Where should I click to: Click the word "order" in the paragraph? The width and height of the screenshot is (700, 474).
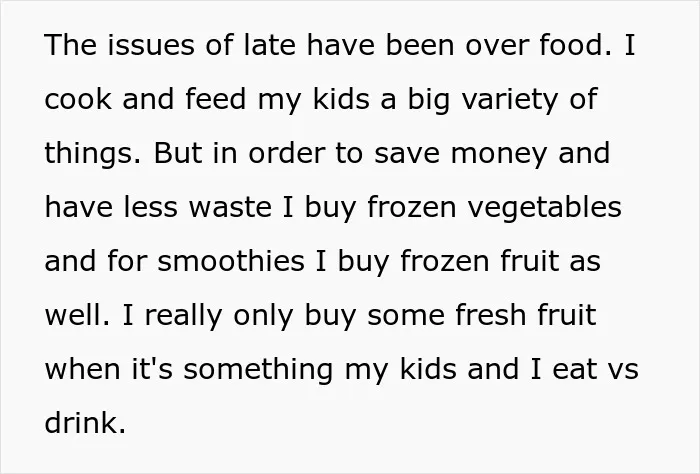(x=287, y=153)
